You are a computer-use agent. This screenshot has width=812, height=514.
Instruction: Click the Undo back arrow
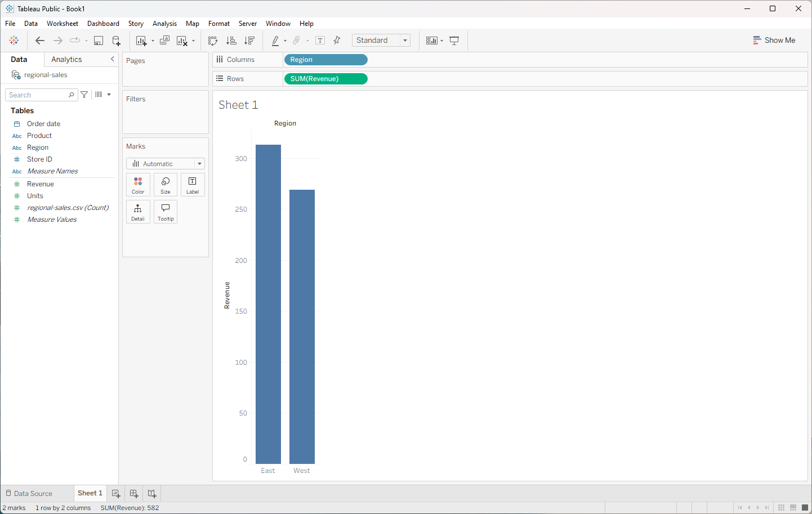[x=39, y=41]
